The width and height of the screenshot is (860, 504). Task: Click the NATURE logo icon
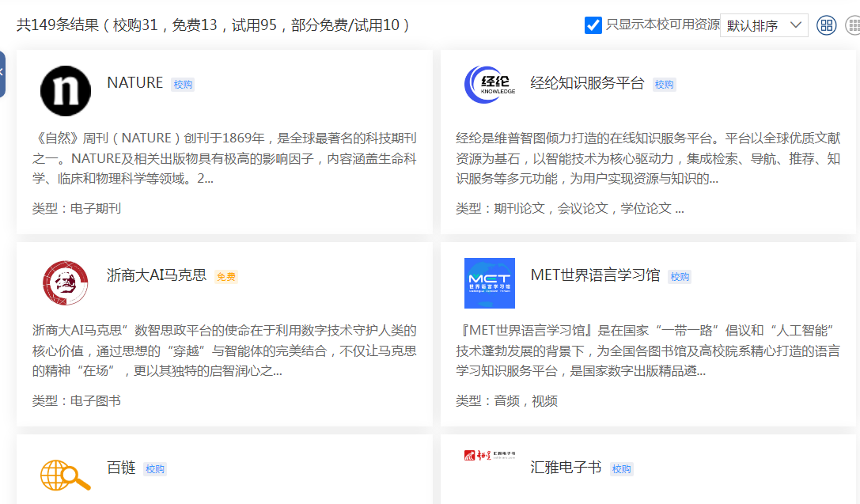[65, 91]
